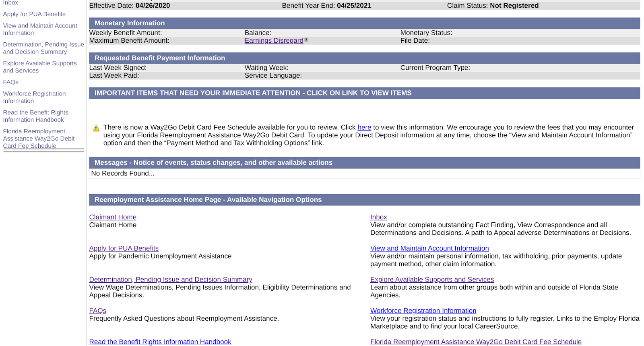
Task: Open Way2Go Debit Card Fee Schedule in sidebar
Action: [x=39, y=139]
